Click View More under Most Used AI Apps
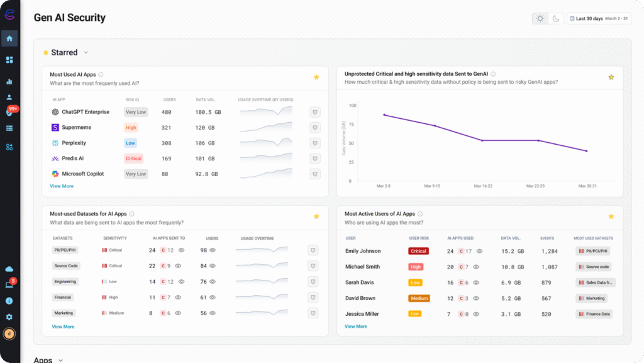 62,186
